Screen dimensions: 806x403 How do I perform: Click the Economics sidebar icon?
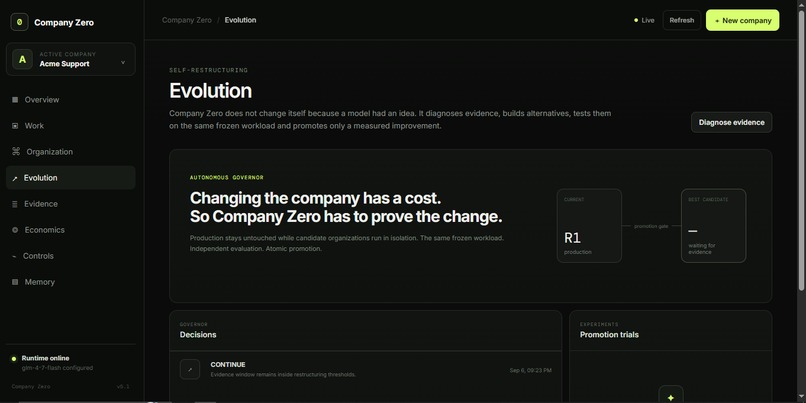pos(15,230)
